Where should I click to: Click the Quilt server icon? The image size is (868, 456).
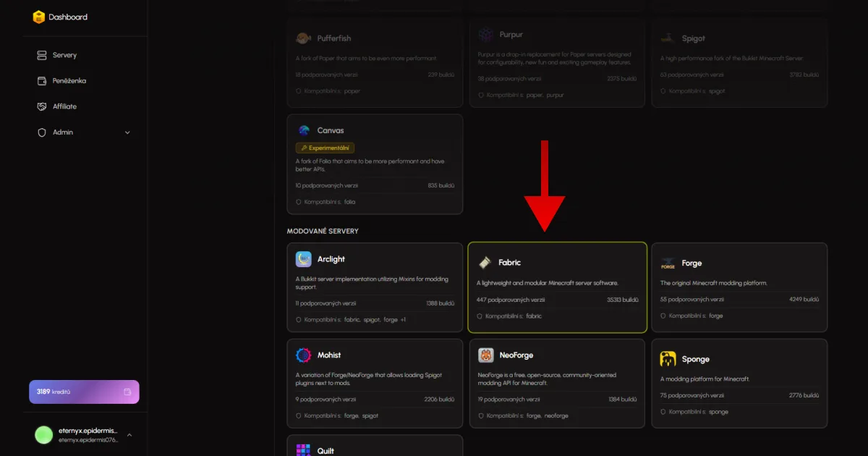coord(304,449)
